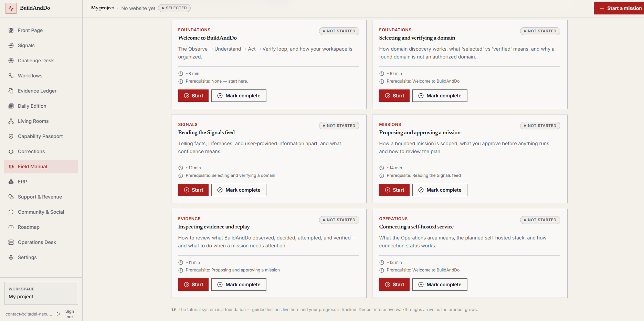This screenshot has width=644, height=321.
Task: Mark Inspecting evidence and replay complete
Action: pos(239,285)
